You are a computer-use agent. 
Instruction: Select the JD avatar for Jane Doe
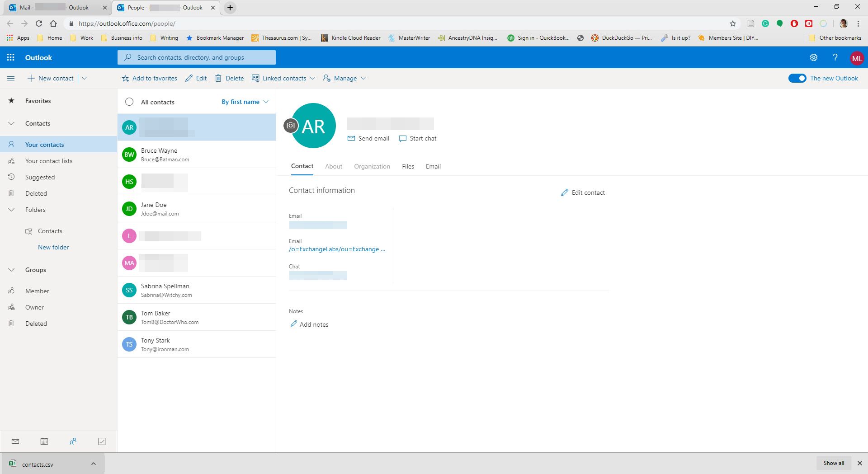pos(129,209)
